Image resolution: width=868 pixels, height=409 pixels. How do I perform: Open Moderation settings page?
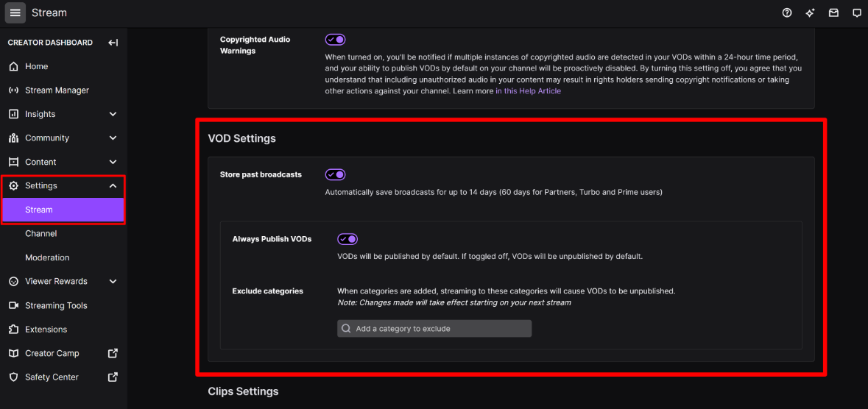point(47,257)
